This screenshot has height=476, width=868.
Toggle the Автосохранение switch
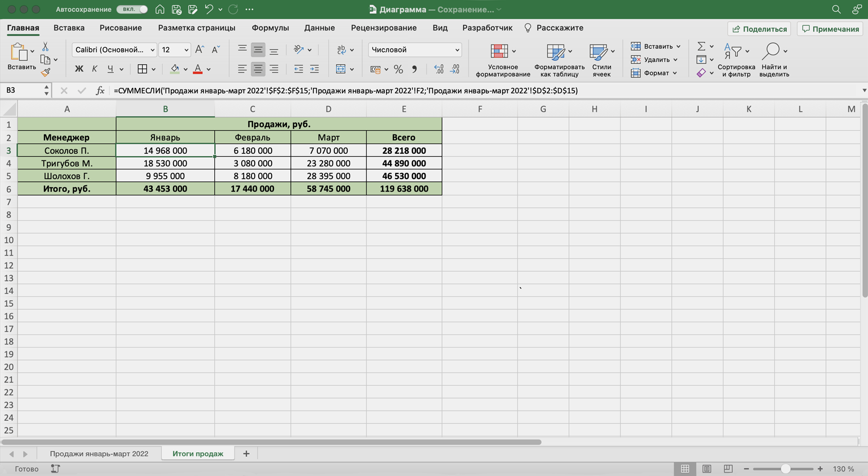[132, 10]
